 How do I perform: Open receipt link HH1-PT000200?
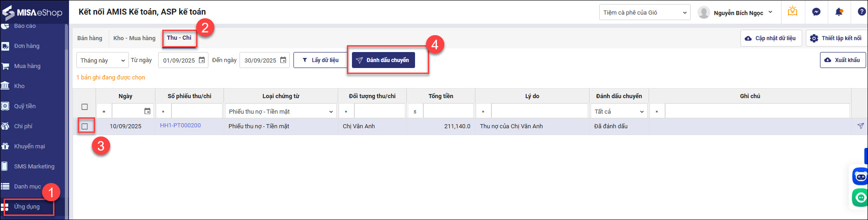tap(180, 126)
